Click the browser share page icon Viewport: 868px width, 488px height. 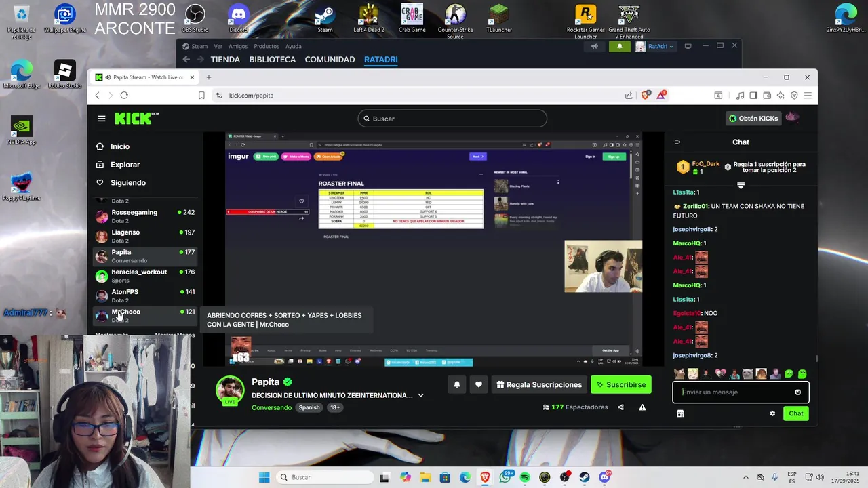pyautogui.click(x=629, y=96)
